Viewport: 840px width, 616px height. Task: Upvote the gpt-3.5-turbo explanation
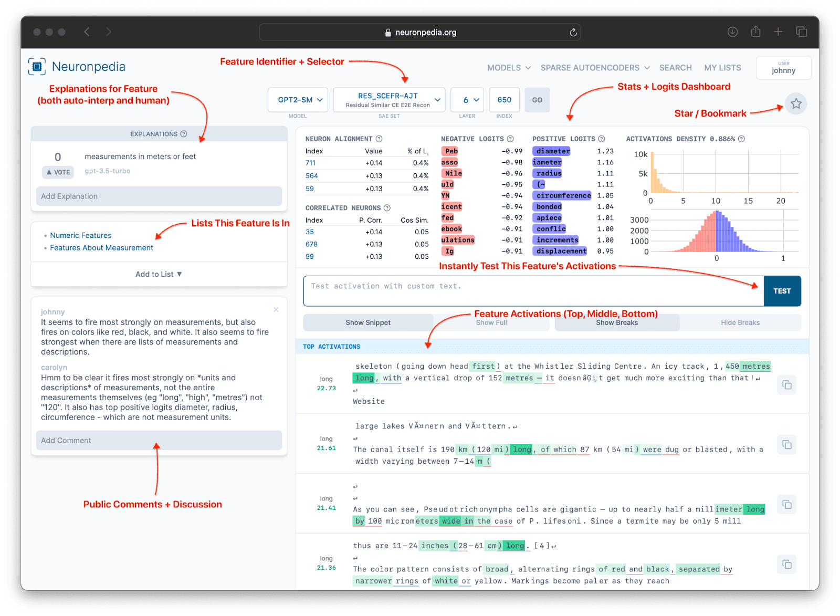tap(58, 172)
